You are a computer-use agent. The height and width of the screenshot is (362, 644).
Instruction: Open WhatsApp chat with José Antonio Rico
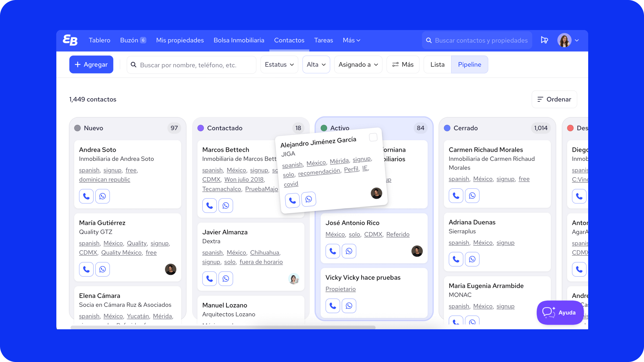click(349, 251)
